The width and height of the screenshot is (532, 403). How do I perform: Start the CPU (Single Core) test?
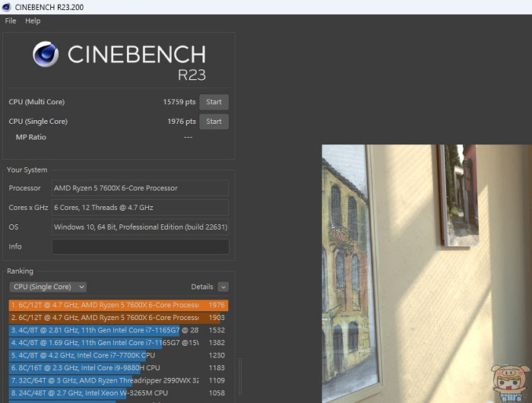coord(214,122)
